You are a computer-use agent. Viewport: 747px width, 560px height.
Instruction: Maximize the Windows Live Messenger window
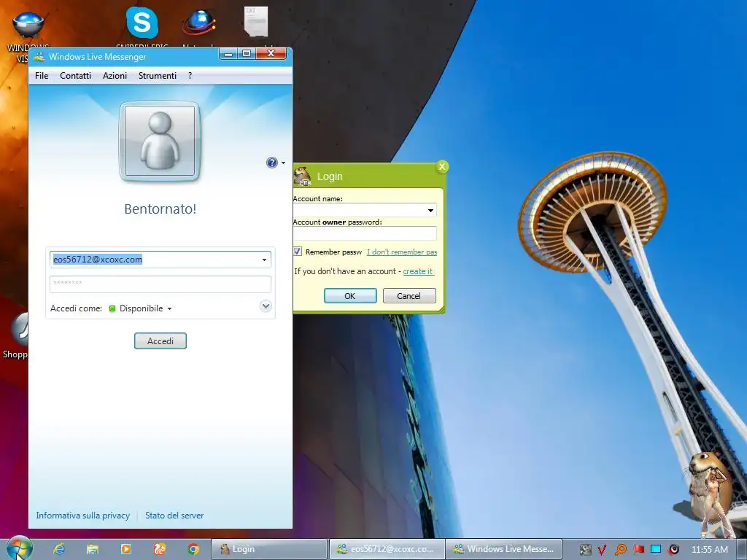pos(247,54)
